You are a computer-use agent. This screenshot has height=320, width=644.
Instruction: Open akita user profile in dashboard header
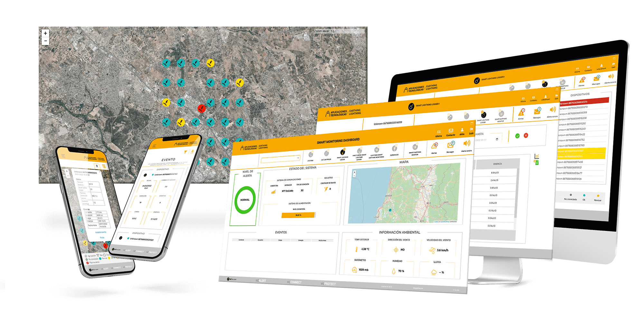pos(462,132)
